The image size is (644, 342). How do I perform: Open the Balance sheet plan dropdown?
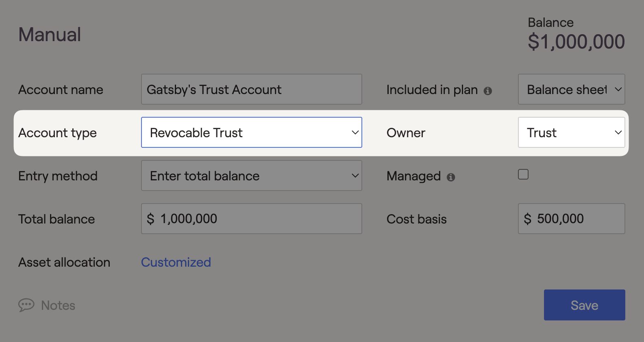pyautogui.click(x=571, y=89)
